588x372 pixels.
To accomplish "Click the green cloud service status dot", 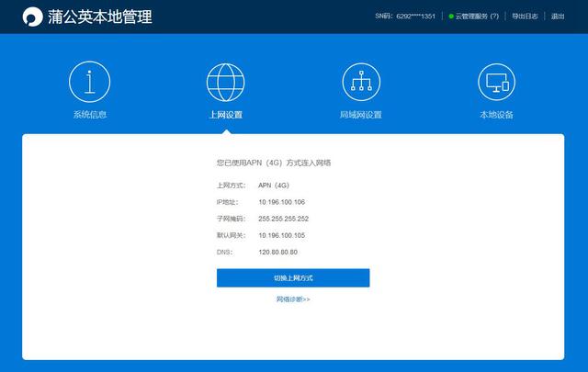I will pyautogui.click(x=451, y=17).
